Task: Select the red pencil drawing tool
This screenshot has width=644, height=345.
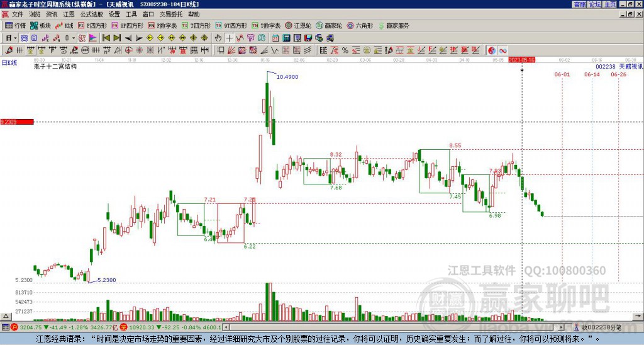Action: point(9,50)
